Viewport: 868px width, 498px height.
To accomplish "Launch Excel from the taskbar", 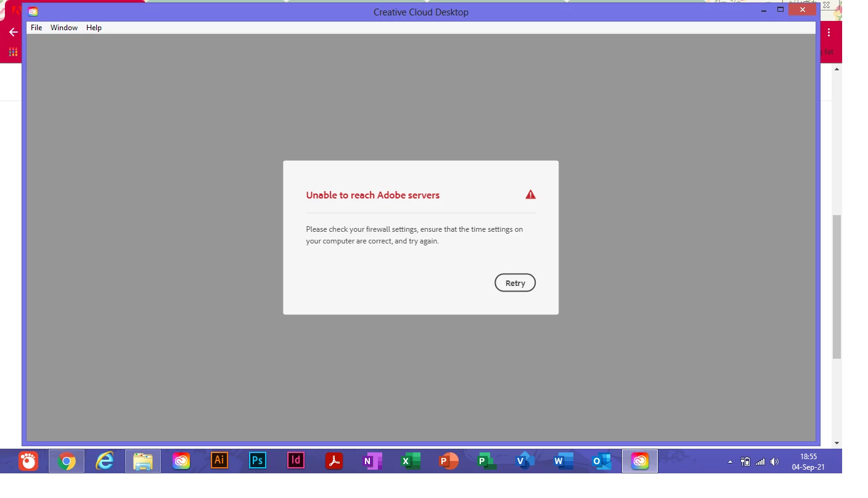I will pyautogui.click(x=411, y=461).
